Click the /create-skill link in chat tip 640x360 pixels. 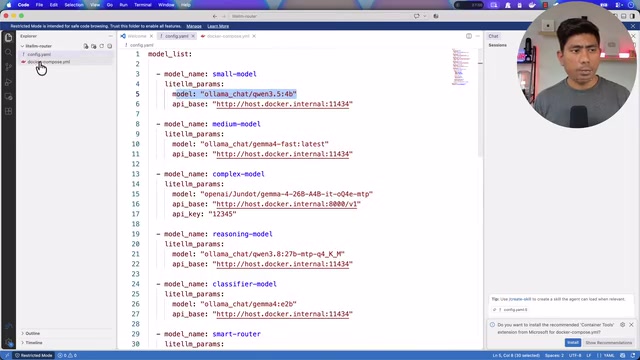(520, 299)
